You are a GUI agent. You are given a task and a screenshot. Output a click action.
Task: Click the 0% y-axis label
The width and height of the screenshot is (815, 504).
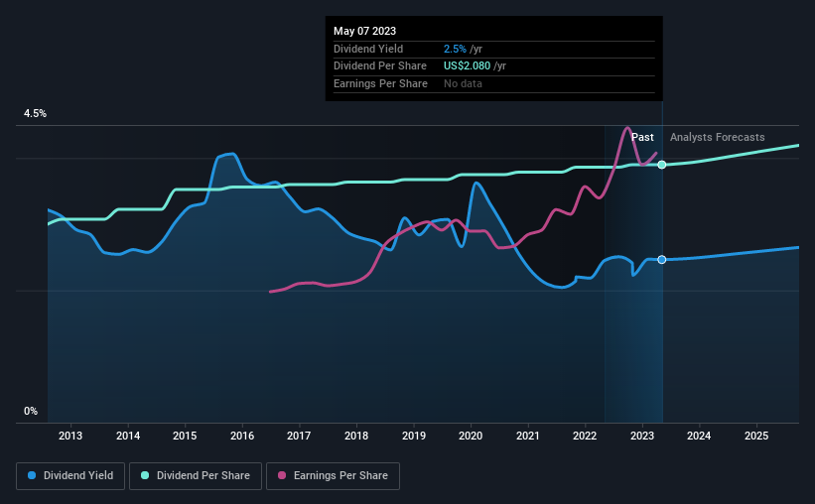(31, 411)
